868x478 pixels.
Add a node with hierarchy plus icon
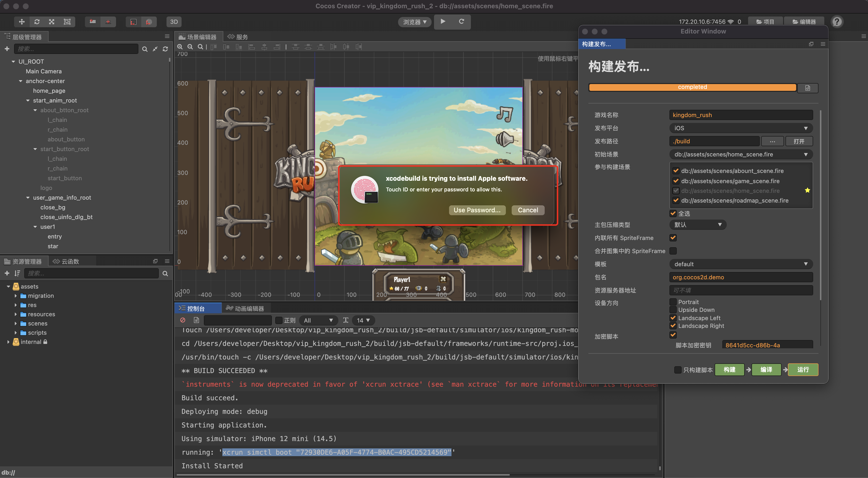click(x=7, y=49)
